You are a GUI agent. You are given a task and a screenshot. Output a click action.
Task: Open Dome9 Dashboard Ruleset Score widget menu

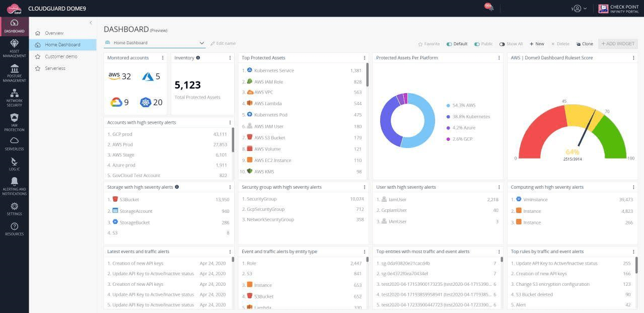[x=633, y=58]
